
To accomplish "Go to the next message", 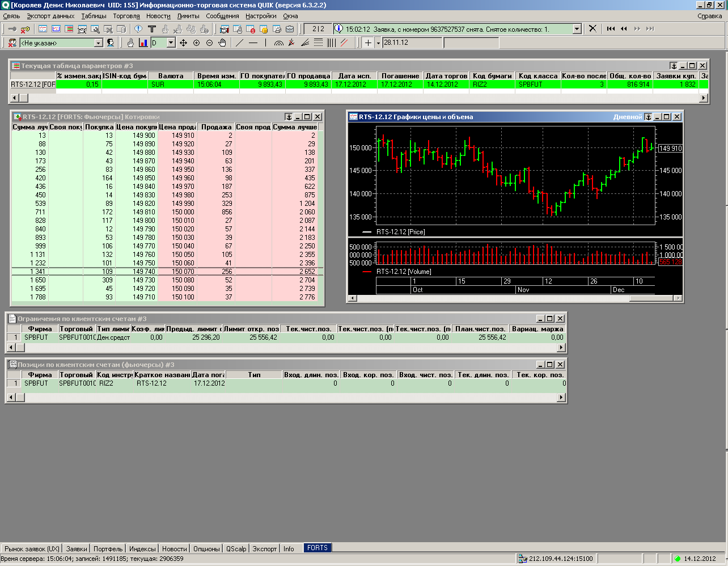I will [637, 28].
